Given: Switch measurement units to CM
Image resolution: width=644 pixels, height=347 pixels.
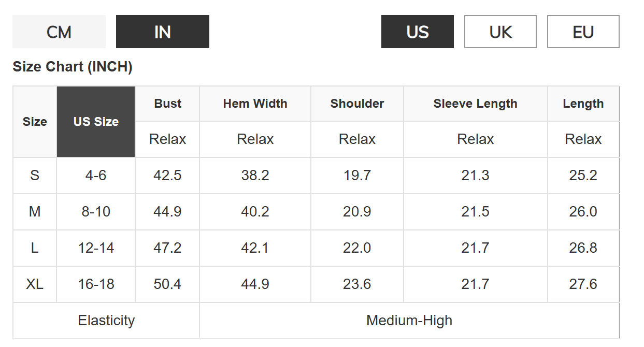Looking at the screenshot, I should (x=59, y=32).
